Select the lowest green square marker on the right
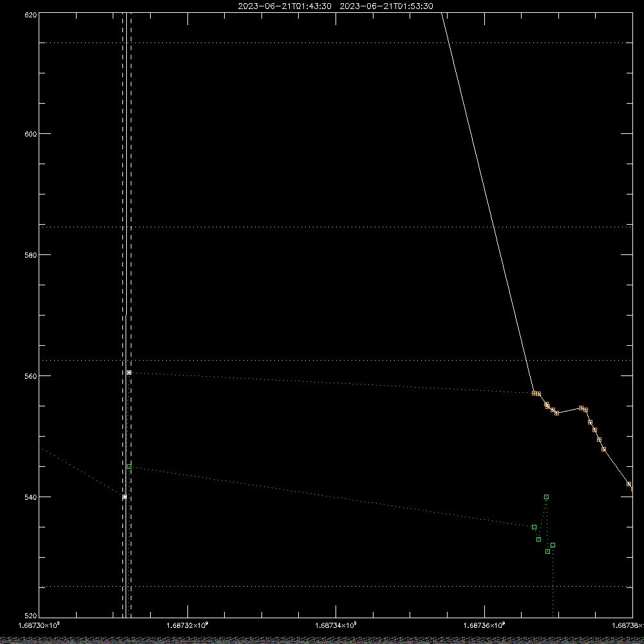The height and width of the screenshot is (644, 644). click(547, 552)
